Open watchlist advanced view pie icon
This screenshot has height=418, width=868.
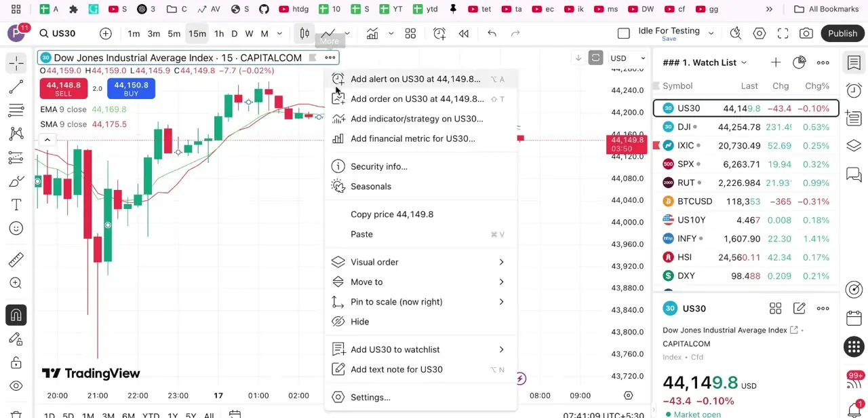tap(799, 62)
